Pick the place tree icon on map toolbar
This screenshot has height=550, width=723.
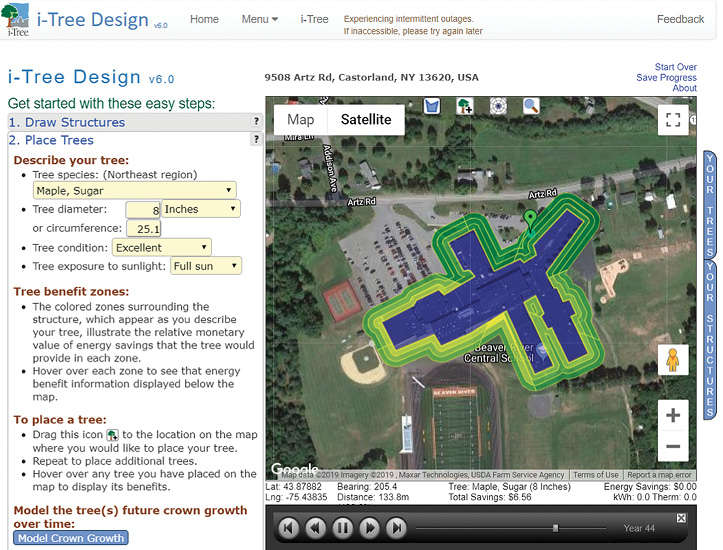[x=464, y=106]
